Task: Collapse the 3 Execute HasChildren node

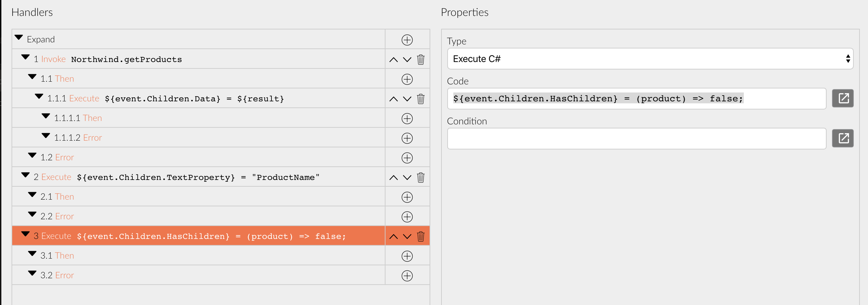Action: click(x=25, y=234)
